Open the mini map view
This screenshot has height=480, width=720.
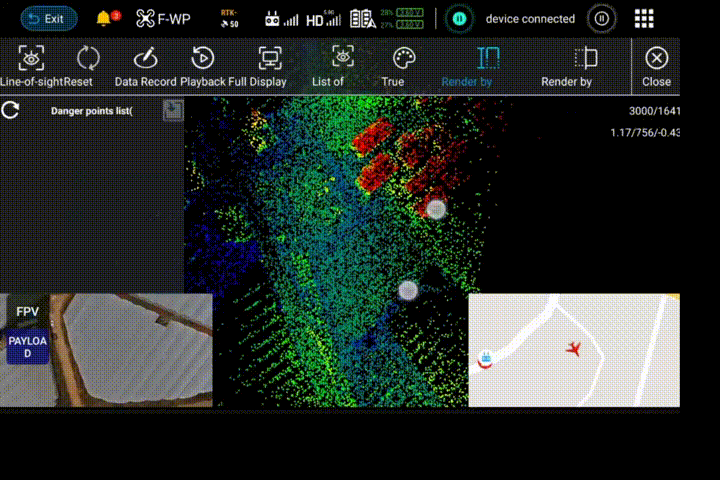[574, 350]
